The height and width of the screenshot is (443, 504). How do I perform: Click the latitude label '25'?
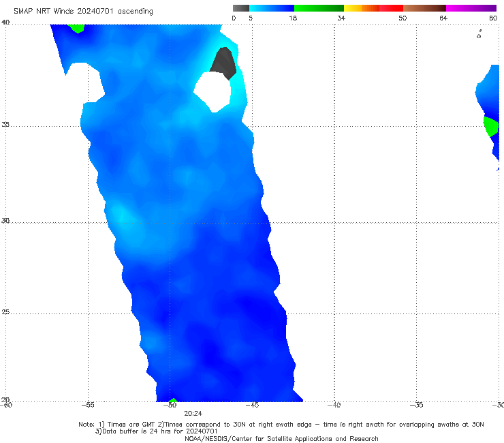5,311
